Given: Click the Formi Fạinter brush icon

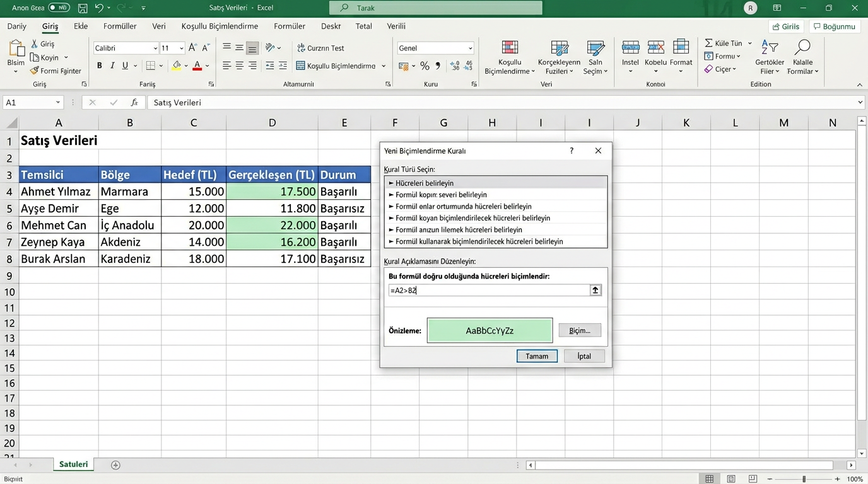Looking at the screenshot, I should 35,71.
